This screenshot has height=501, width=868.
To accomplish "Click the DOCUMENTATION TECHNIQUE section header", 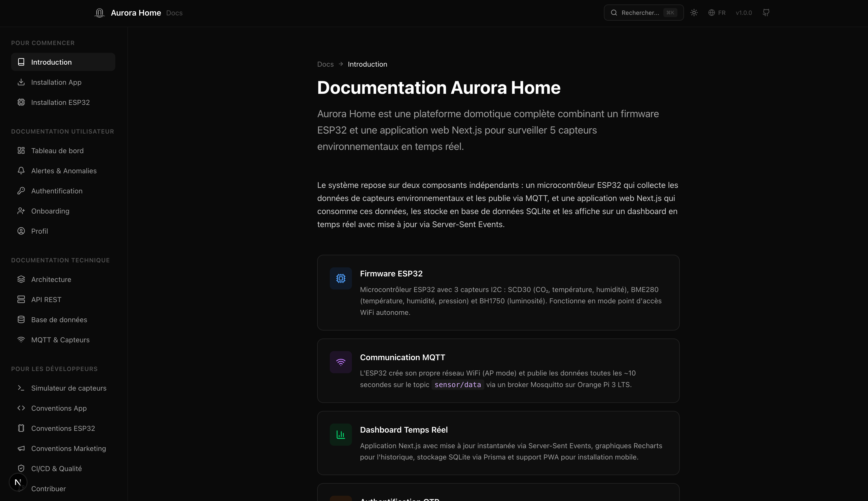I will click(60, 260).
